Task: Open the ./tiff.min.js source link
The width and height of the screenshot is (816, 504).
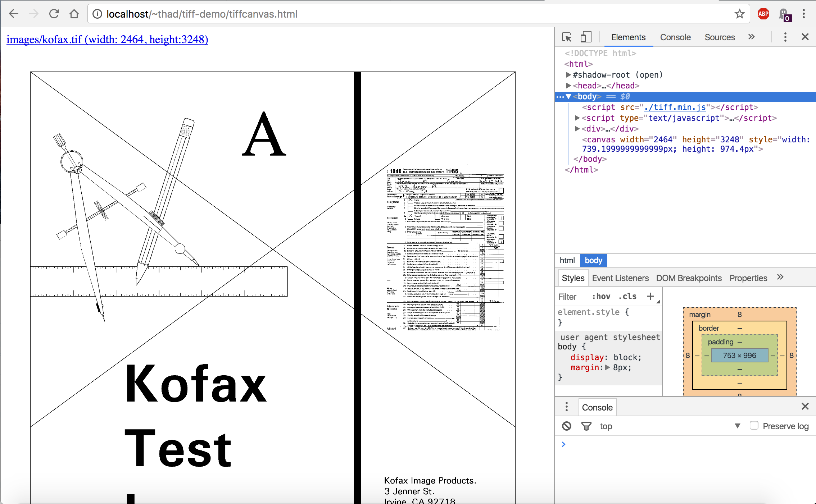Action: point(675,107)
